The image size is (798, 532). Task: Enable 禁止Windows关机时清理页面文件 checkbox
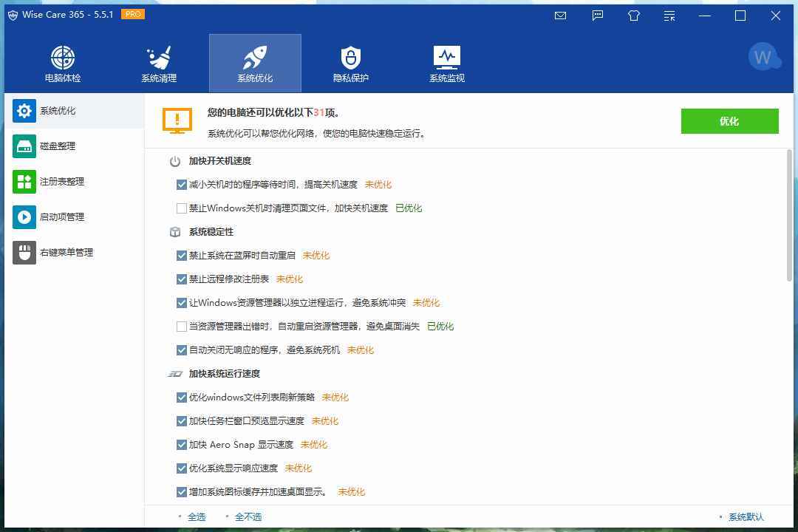(181, 208)
